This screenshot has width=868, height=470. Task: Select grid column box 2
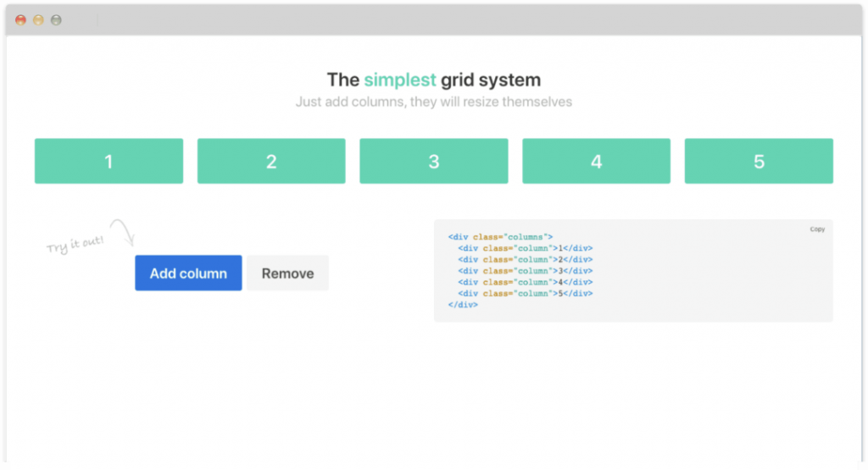point(271,161)
